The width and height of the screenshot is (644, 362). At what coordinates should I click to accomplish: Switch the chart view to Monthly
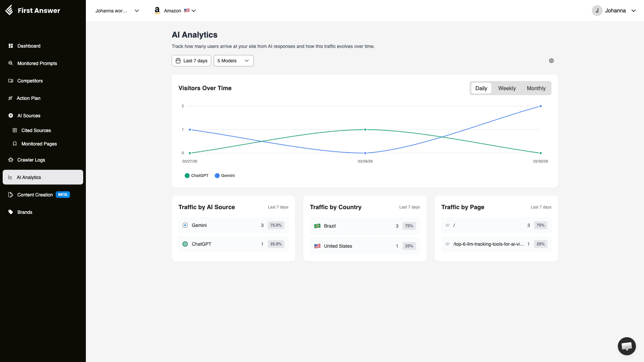pos(536,88)
